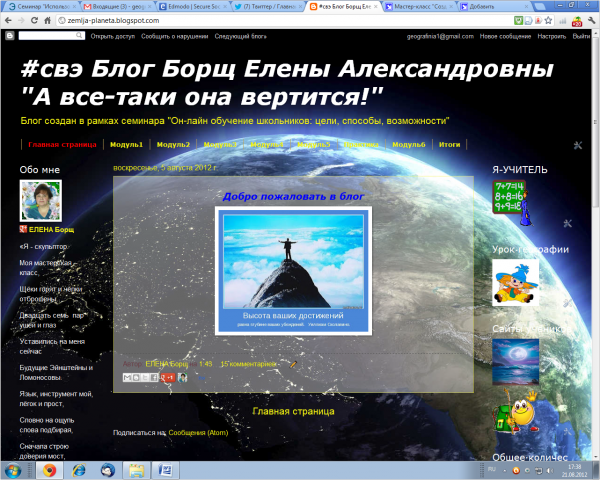Click the Открыть доступ navbar link
The height and width of the screenshot is (480, 600).
pos(112,36)
